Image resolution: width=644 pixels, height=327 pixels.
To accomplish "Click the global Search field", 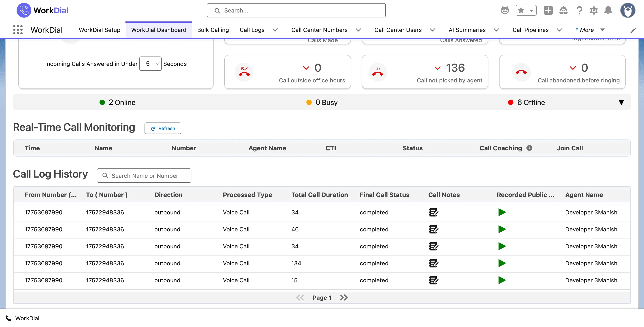I will coord(296,10).
